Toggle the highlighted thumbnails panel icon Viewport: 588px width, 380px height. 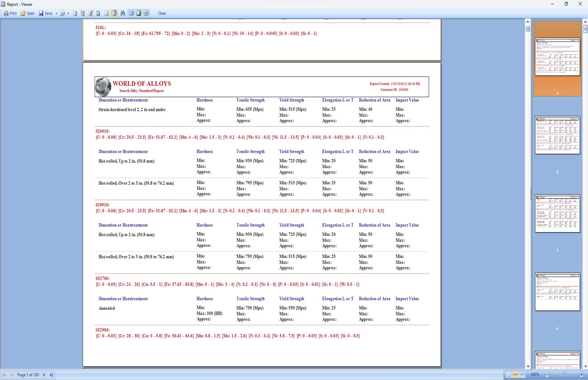tap(114, 13)
